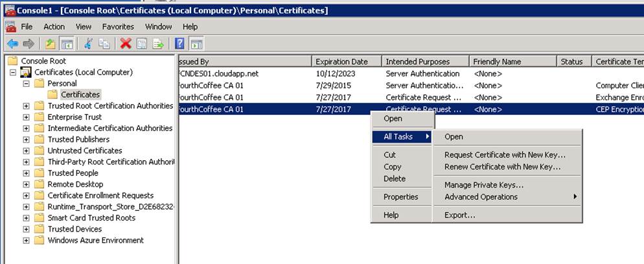The width and height of the screenshot is (644, 264).
Task: Click the Properties toolbar icon
Action: 141,43
